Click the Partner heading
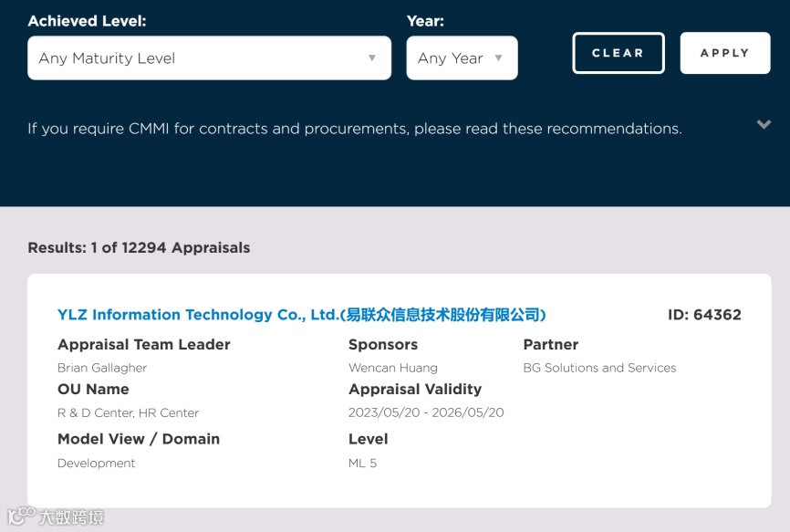 pyautogui.click(x=551, y=345)
